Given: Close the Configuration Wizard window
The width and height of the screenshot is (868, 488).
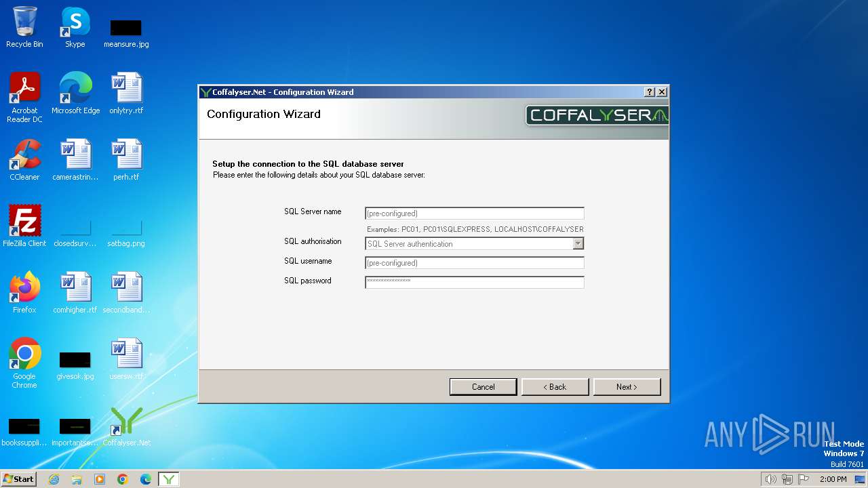Looking at the screenshot, I should (x=662, y=92).
